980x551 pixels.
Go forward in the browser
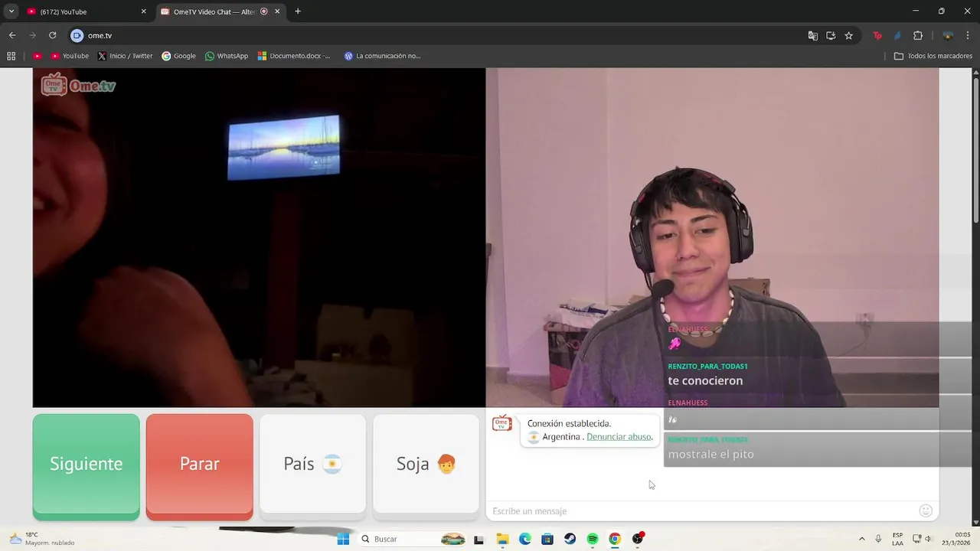[32, 35]
